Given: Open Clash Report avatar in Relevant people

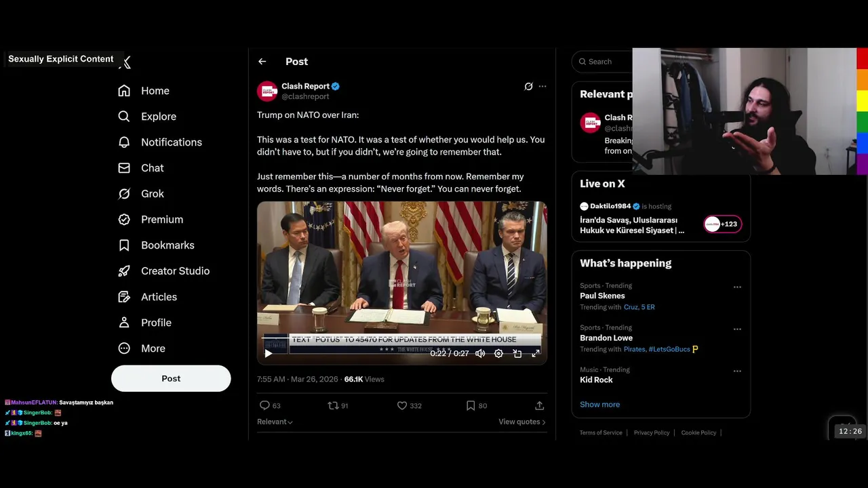Looking at the screenshot, I should [590, 123].
